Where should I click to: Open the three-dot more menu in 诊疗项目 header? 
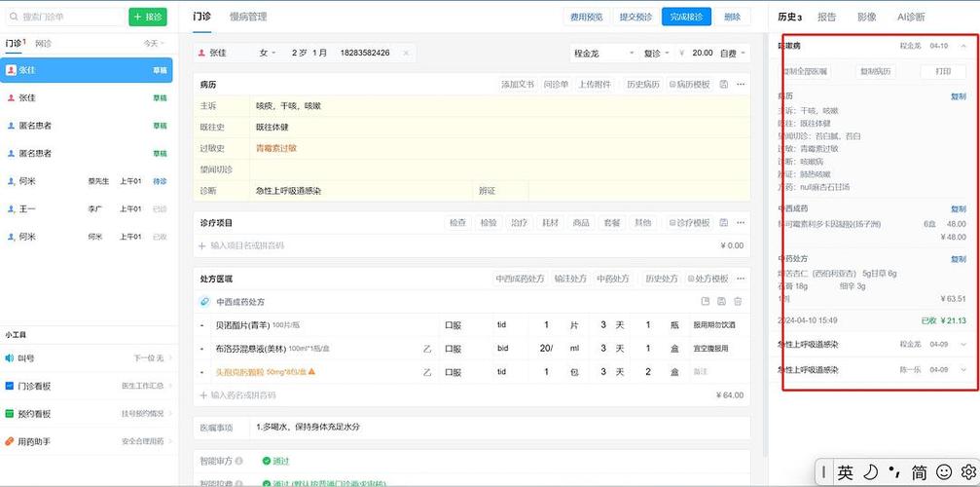point(741,222)
